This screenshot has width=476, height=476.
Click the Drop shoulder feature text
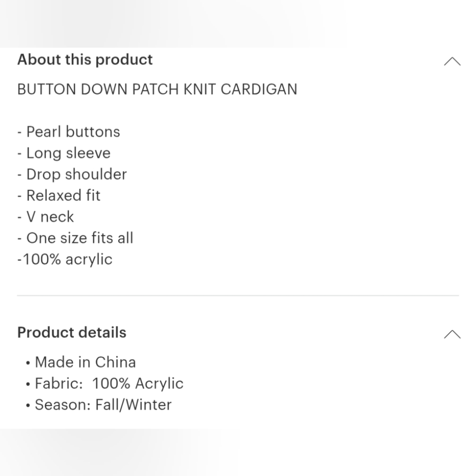tap(72, 174)
